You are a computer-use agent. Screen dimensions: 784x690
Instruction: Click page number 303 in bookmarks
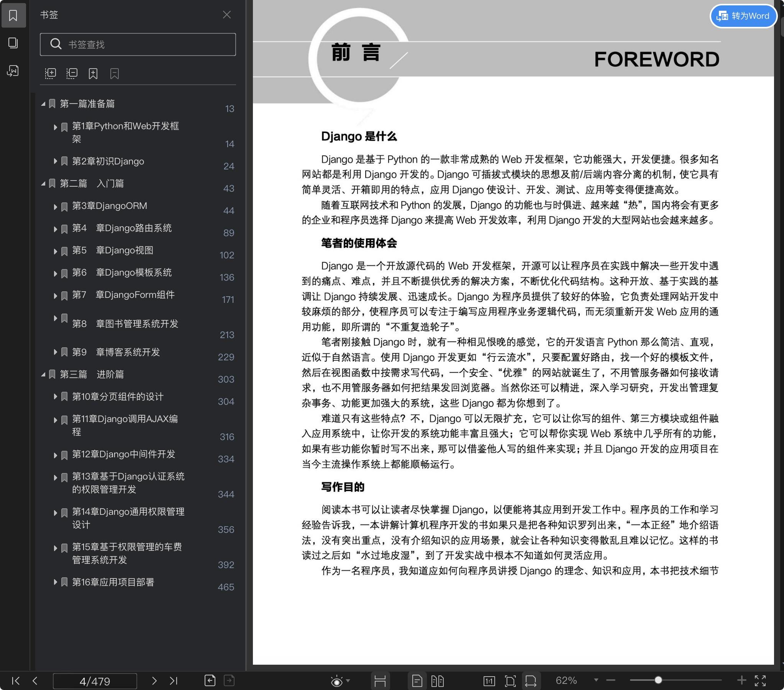pyautogui.click(x=226, y=379)
